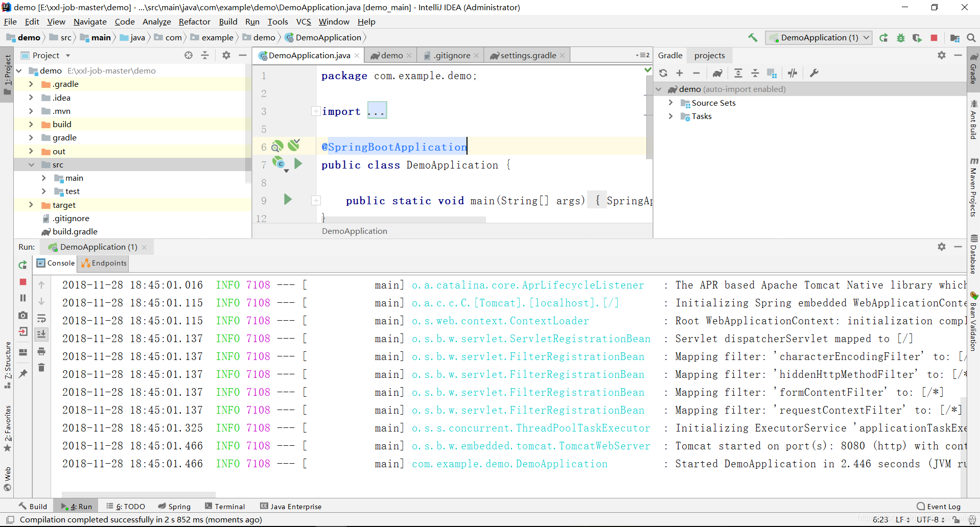Click the Build project hammer icon
Viewport: 980px width, 527px height.
point(753,38)
